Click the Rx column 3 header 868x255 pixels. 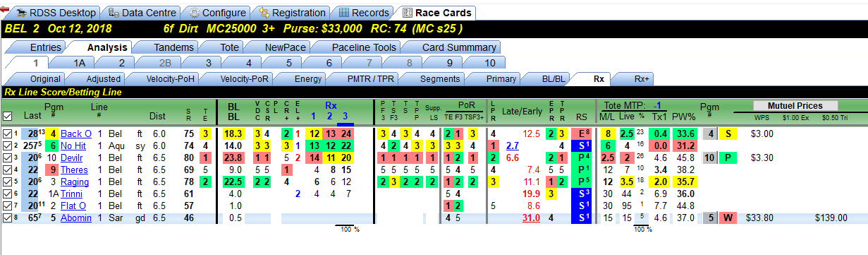click(345, 117)
